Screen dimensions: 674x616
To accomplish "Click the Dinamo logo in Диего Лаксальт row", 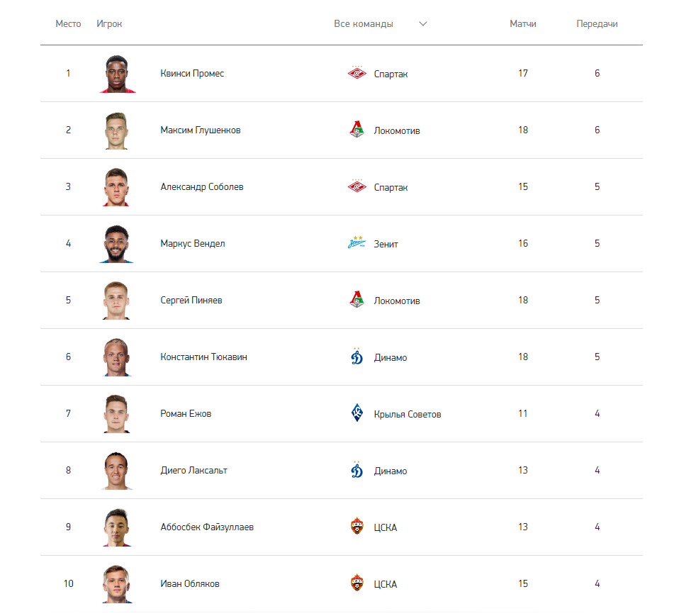I will pos(356,470).
